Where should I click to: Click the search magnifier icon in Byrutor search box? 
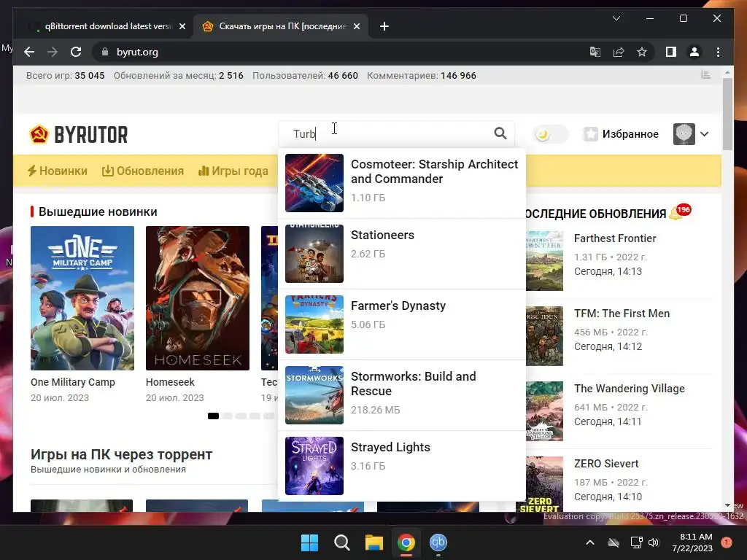pyautogui.click(x=500, y=133)
